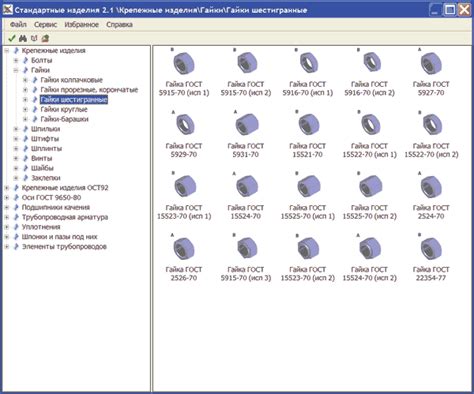Click the Гайки круглые label
The image size is (474, 394).
click(64, 109)
